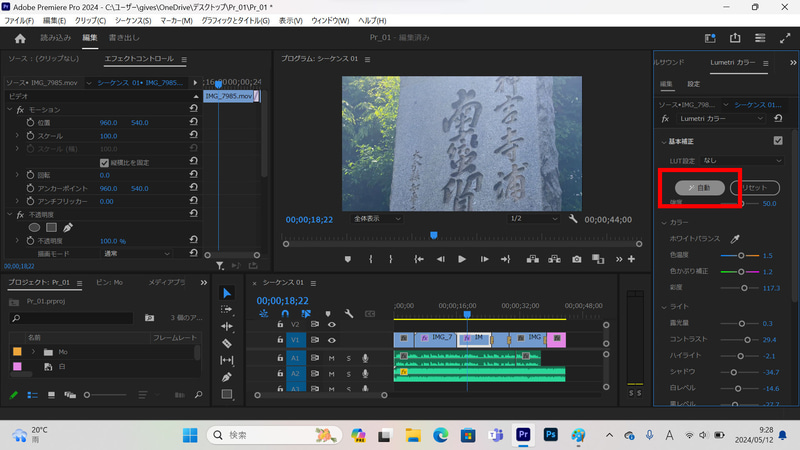Toggle animation stopwatch for position
800x450 pixels.
point(30,122)
